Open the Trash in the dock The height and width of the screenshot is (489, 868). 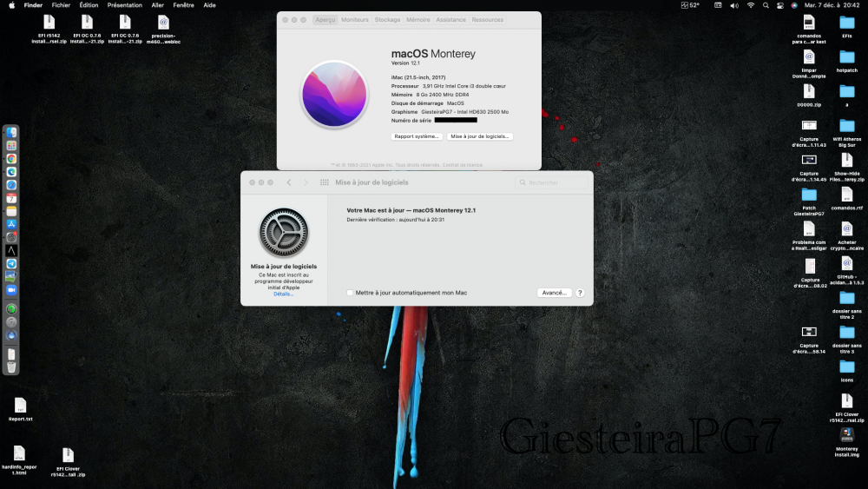tap(11, 367)
